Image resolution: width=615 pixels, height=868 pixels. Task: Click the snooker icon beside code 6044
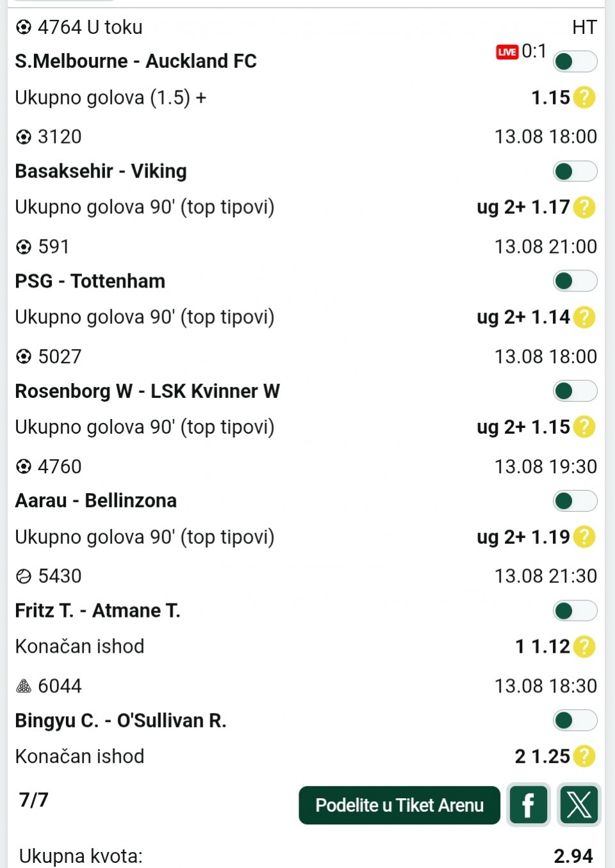click(x=24, y=686)
